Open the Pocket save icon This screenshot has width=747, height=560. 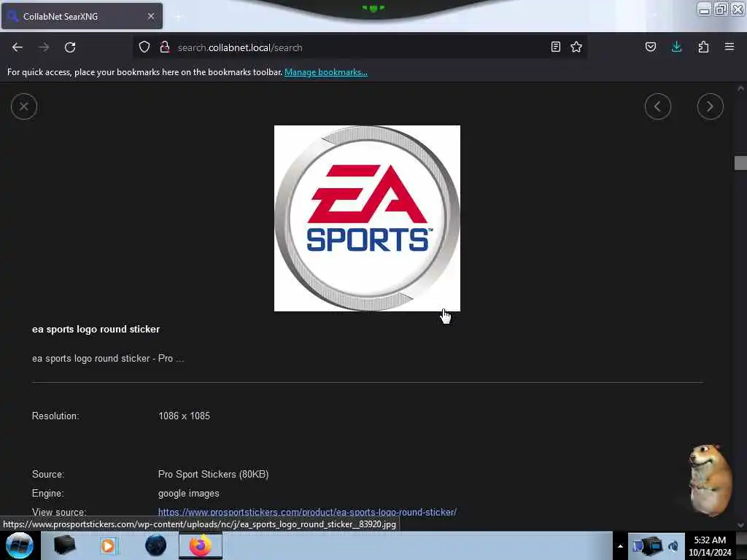(651, 47)
